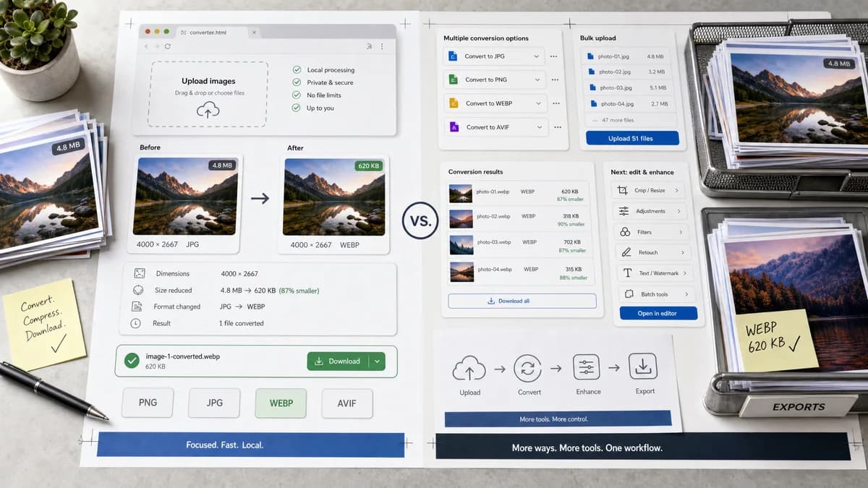Open the browser three-dot menu
Screen dimensions: 868x488
click(383, 46)
